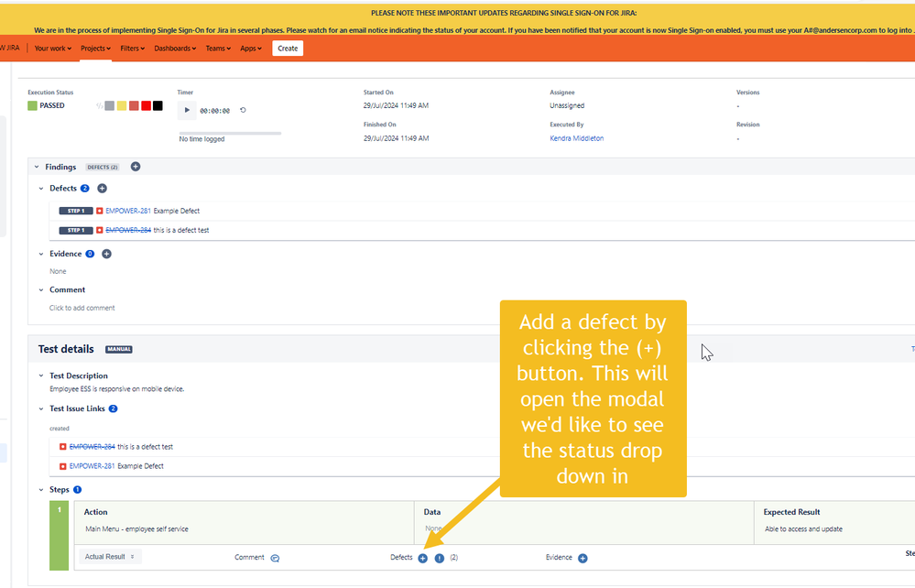Open the Your work menu
This screenshot has height=588, width=915.
pos(52,49)
